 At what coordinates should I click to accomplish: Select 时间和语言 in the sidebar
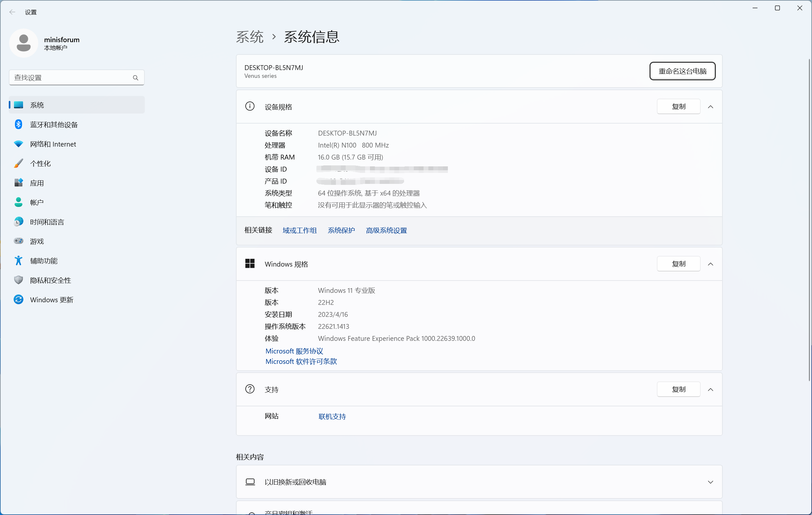click(x=47, y=222)
